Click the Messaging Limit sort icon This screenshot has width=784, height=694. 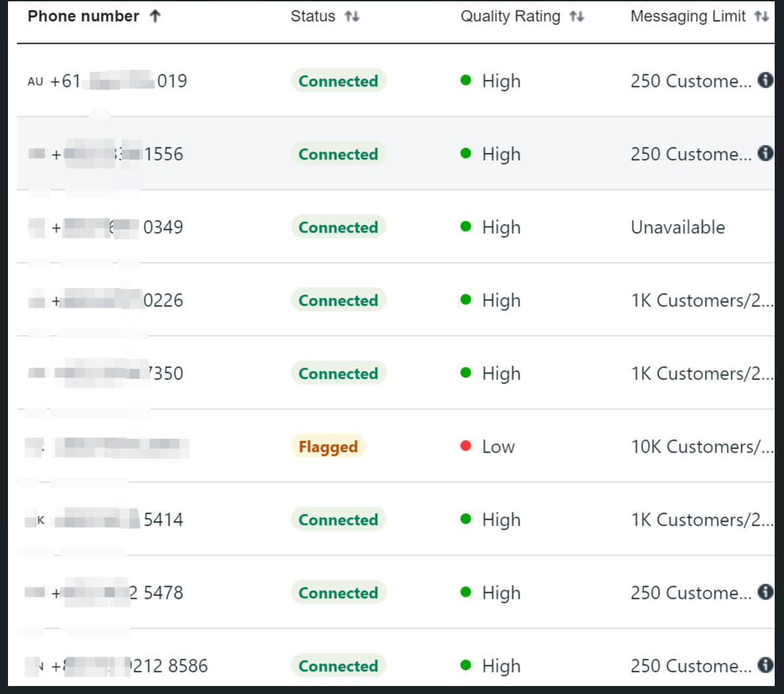coord(761,17)
